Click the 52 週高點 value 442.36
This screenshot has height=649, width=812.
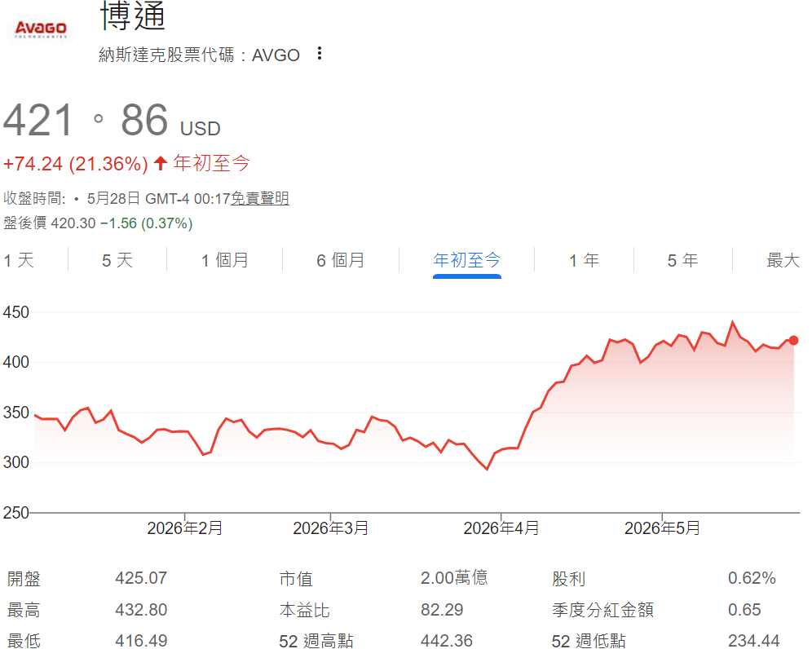click(x=447, y=641)
